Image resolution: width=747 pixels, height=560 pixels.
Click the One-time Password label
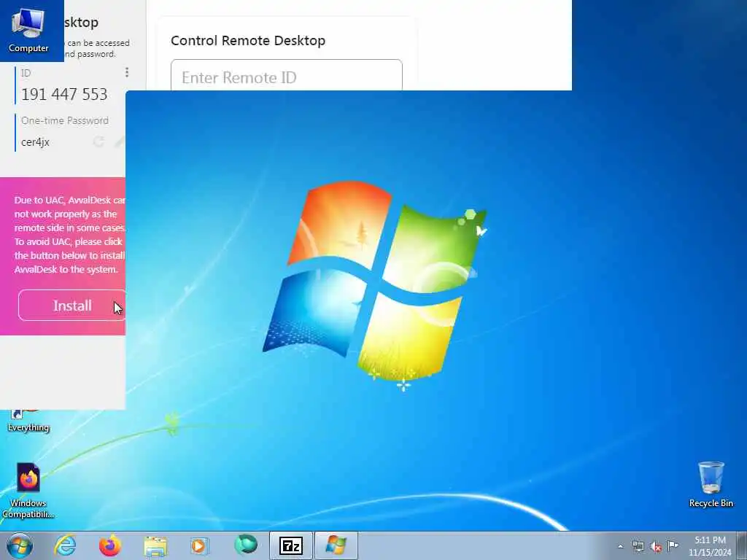point(65,120)
